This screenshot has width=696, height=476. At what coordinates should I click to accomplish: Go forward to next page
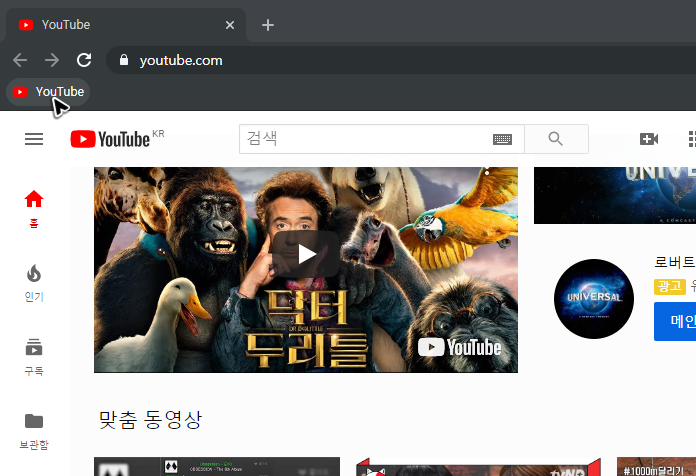click(x=52, y=60)
